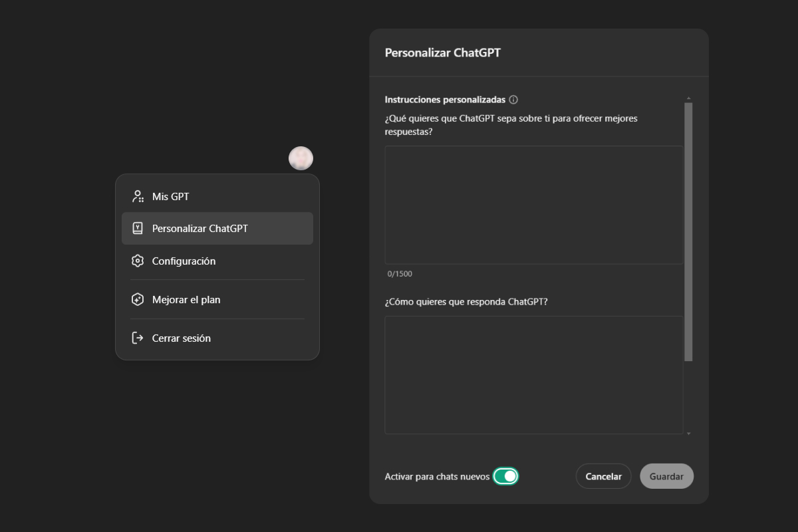Focus the first field about what ChatGPT should know

tap(534, 205)
